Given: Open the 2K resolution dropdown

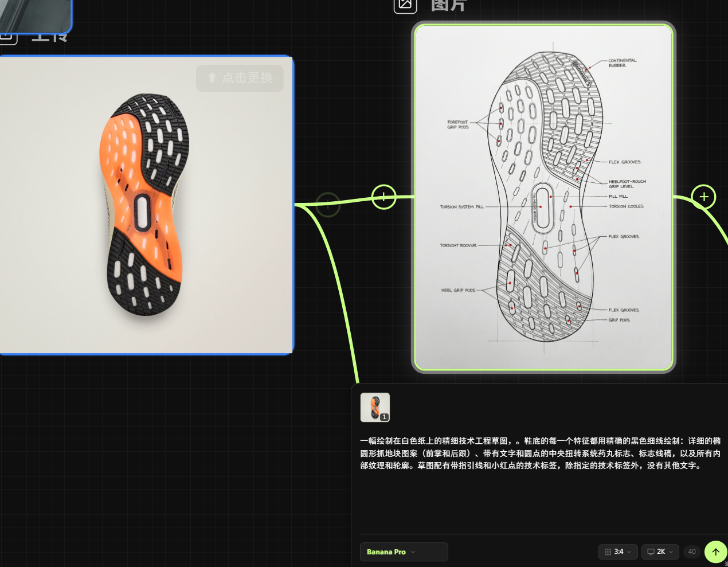Looking at the screenshot, I should (660, 552).
